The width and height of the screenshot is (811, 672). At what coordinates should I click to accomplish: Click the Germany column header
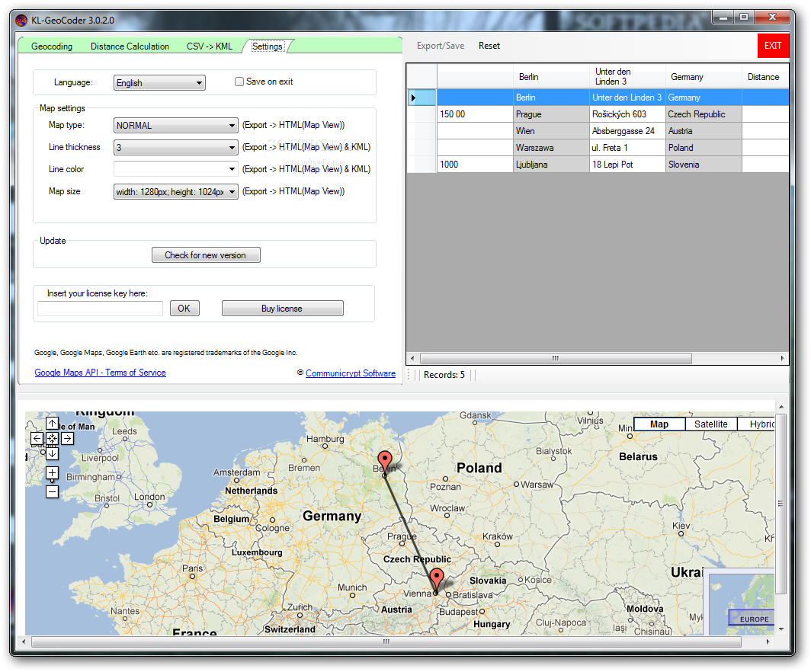coord(704,77)
